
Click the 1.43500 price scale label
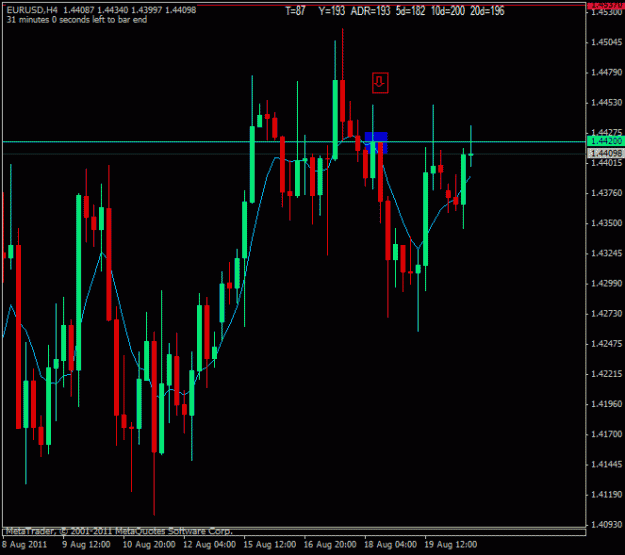(606, 223)
